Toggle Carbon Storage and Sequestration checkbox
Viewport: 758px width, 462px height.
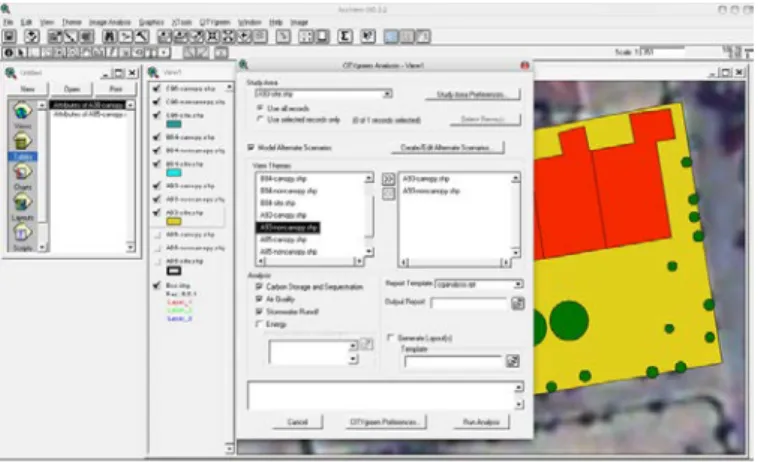259,287
